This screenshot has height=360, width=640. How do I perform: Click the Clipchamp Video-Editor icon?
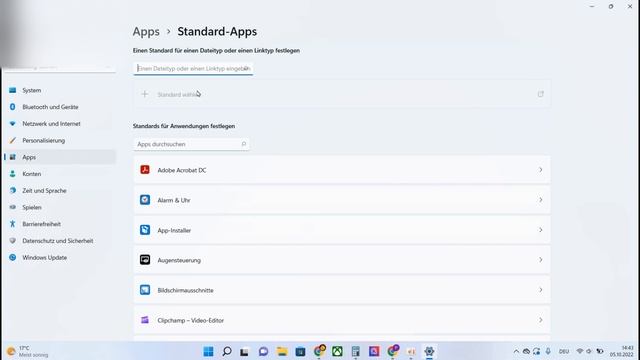click(145, 320)
